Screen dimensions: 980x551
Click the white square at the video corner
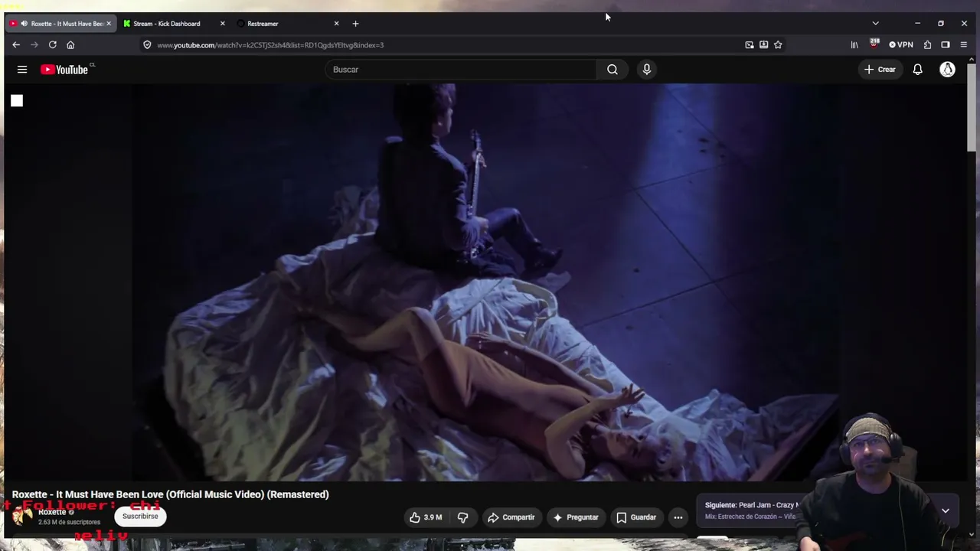[x=17, y=100]
